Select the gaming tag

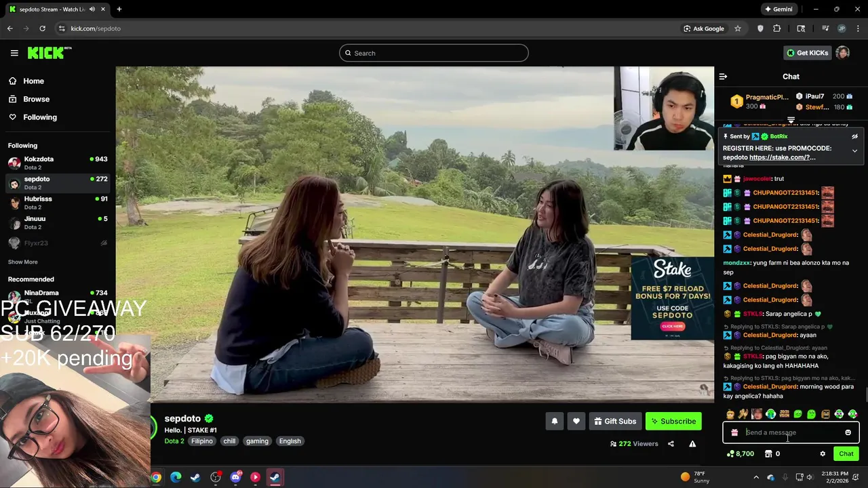pyautogui.click(x=257, y=441)
